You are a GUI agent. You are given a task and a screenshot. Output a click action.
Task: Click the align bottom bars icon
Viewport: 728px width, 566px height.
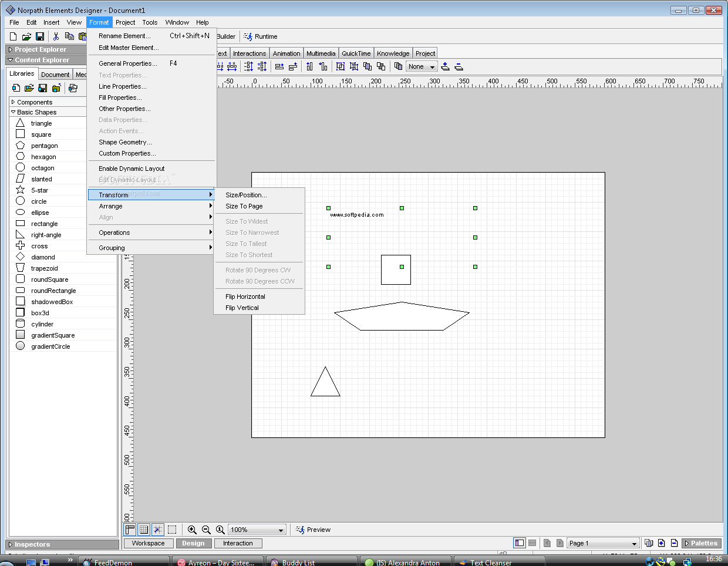(x=323, y=66)
